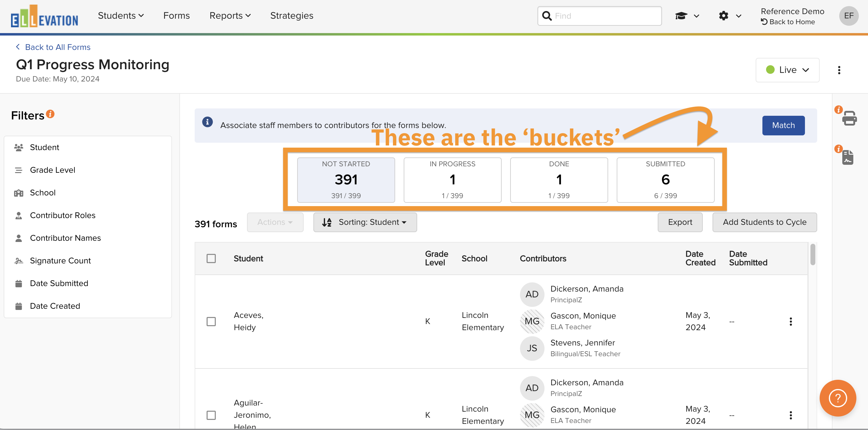Focus the Find search field
The height and width of the screenshot is (430, 868).
point(600,16)
